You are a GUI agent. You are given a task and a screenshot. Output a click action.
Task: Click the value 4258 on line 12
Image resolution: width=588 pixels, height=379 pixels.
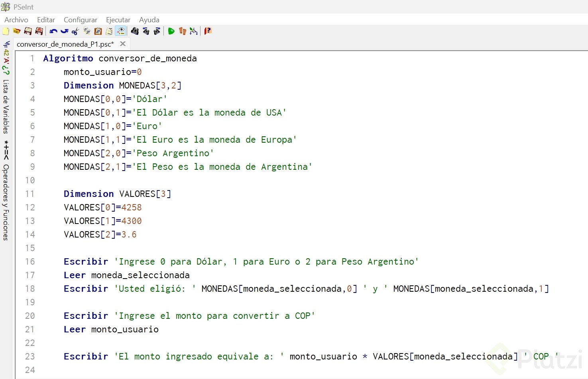(132, 208)
